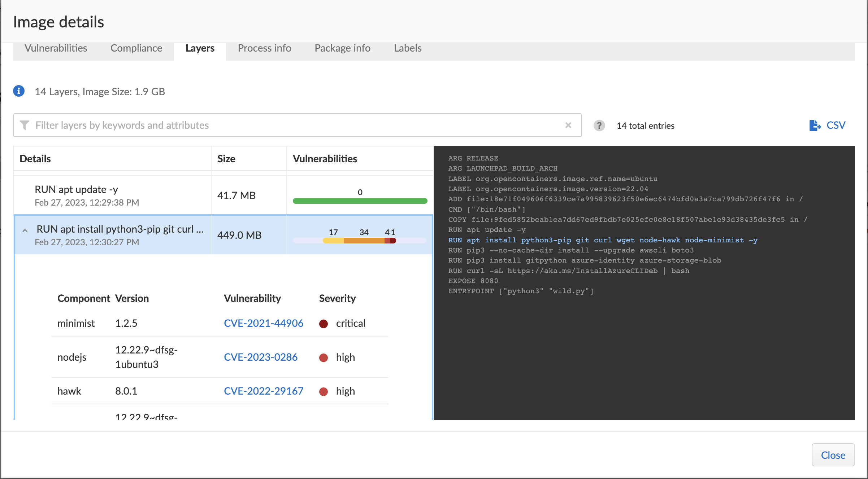This screenshot has height=479, width=868.
Task: Click the CVE-2023-0286 vulnerability link
Action: pos(260,356)
